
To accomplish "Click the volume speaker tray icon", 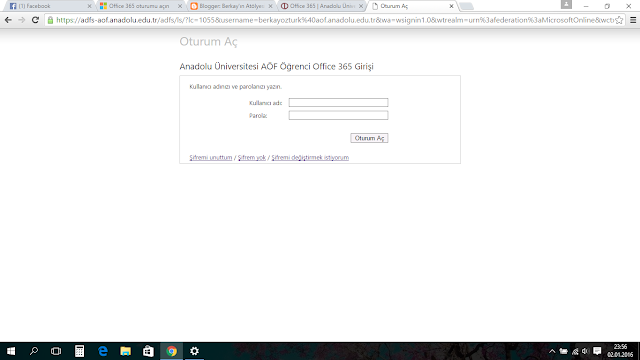I will click(x=585, y=351).
